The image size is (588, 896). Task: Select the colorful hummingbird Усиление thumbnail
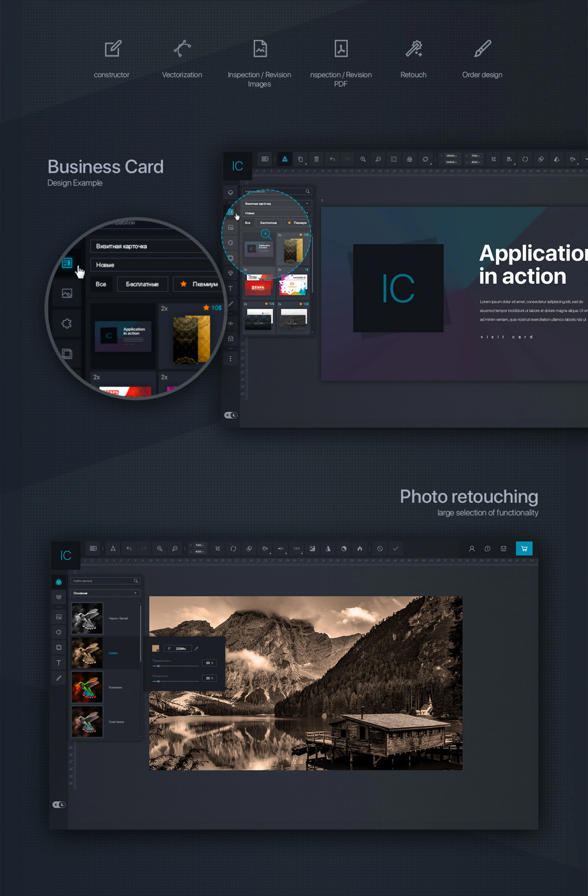(x=87, y=688)
